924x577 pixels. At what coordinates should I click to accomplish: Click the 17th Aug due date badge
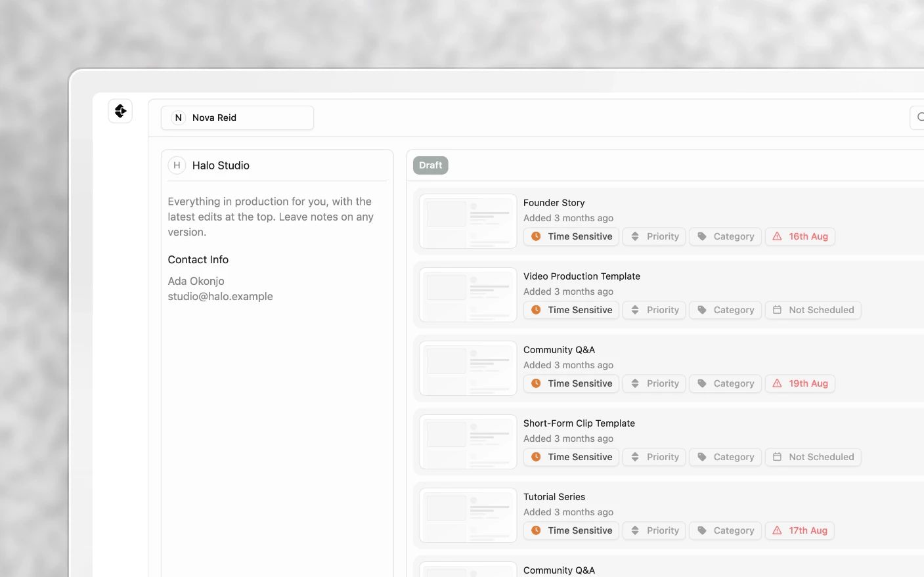click(800, 530)
